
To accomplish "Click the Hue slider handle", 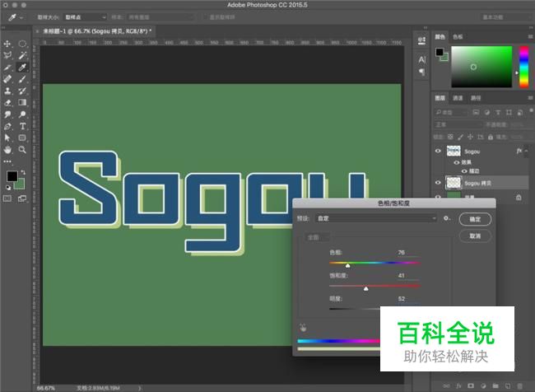I will 347,265.
